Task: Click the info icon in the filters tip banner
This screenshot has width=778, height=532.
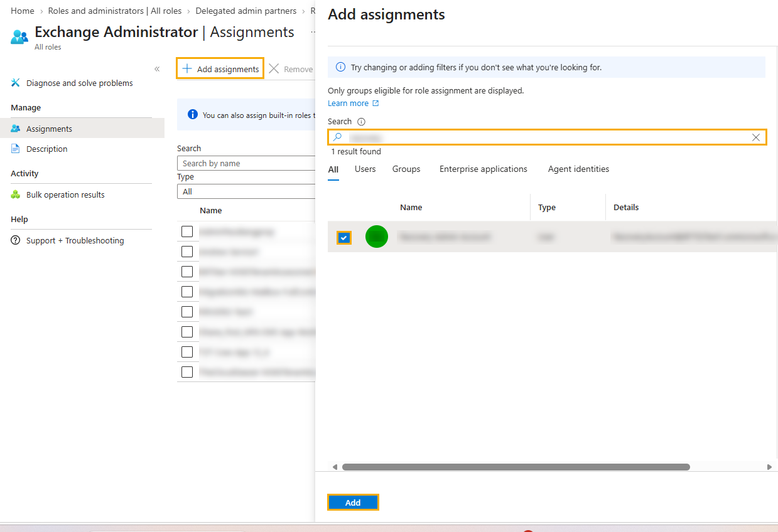Action: pos(341,67)
